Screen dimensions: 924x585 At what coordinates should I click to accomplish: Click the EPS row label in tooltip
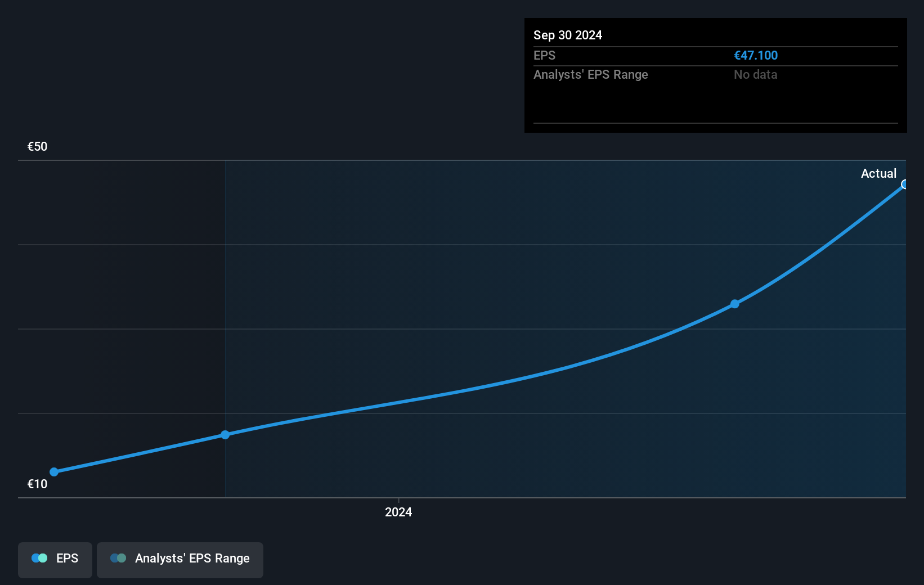544,56
